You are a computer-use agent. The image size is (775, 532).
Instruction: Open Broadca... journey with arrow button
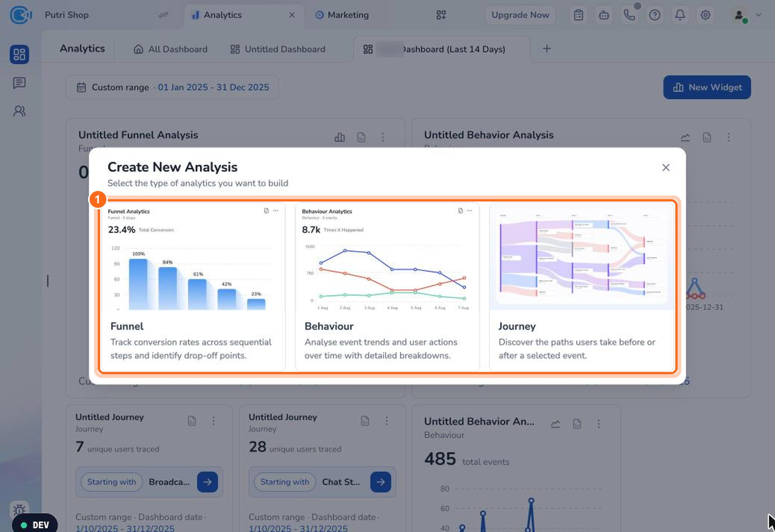[208, 482]
